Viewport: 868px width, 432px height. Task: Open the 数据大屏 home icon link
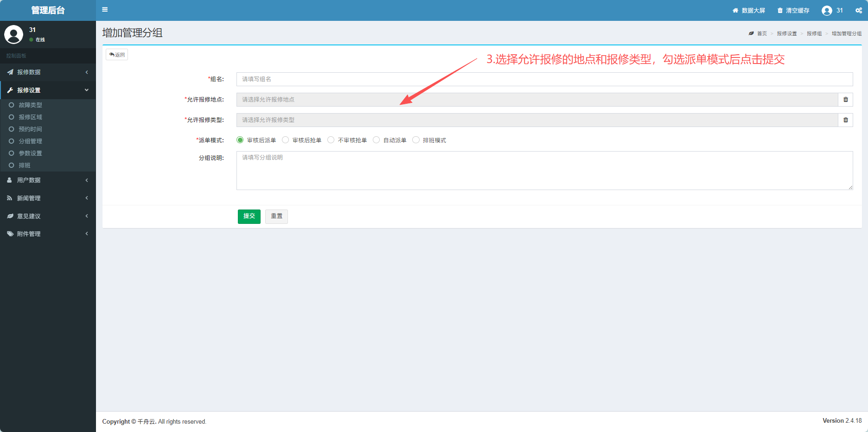click(x=735, y=10)
